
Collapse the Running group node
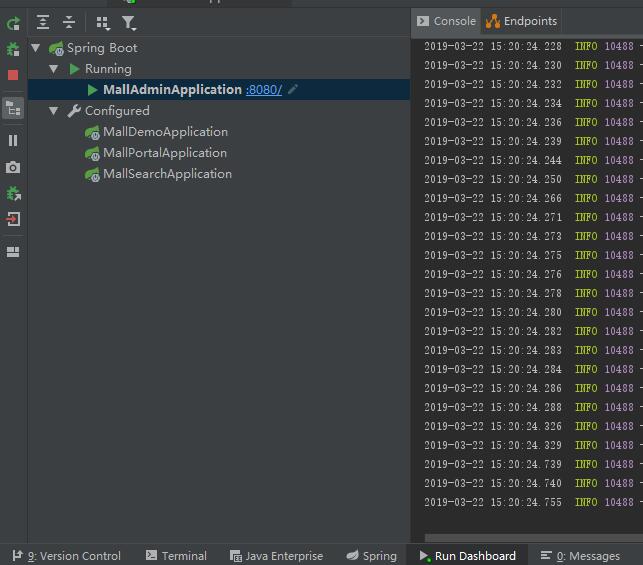click(53, 69)
